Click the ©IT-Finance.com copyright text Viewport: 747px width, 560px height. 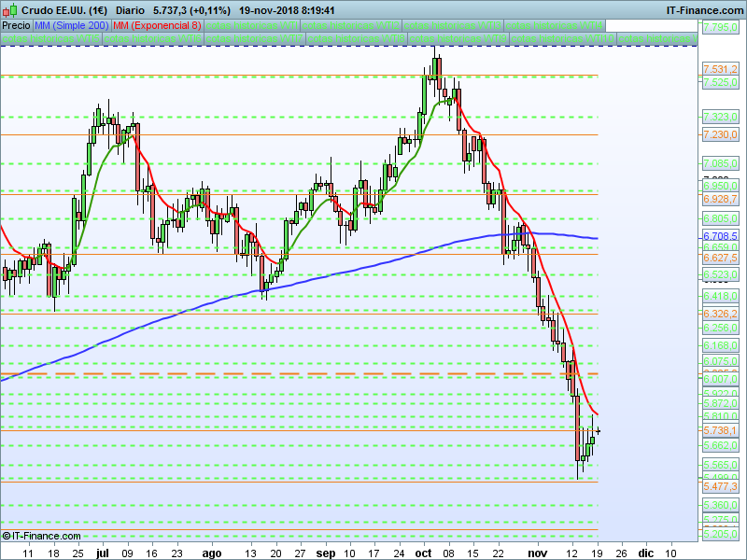click(x=41, y=536)
